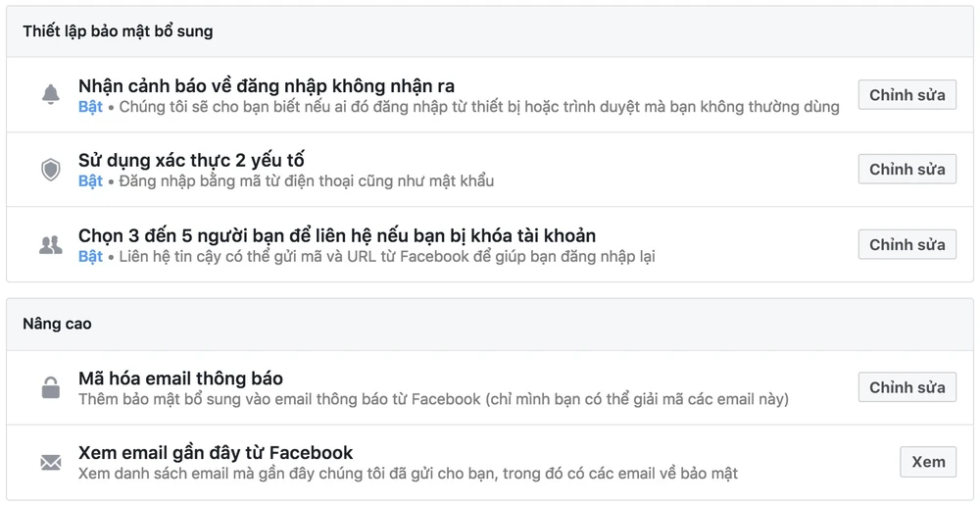
Task: Click the 'Thiết lập bảo mật bổ sung' header
Action: click(x=118, y=31)
